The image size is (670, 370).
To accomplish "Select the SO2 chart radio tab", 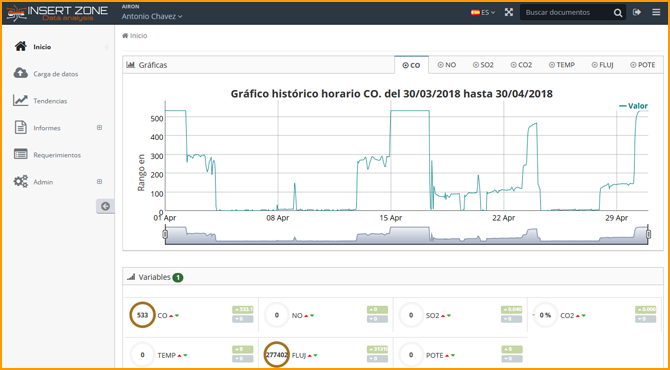I will [x=483, y=65].
